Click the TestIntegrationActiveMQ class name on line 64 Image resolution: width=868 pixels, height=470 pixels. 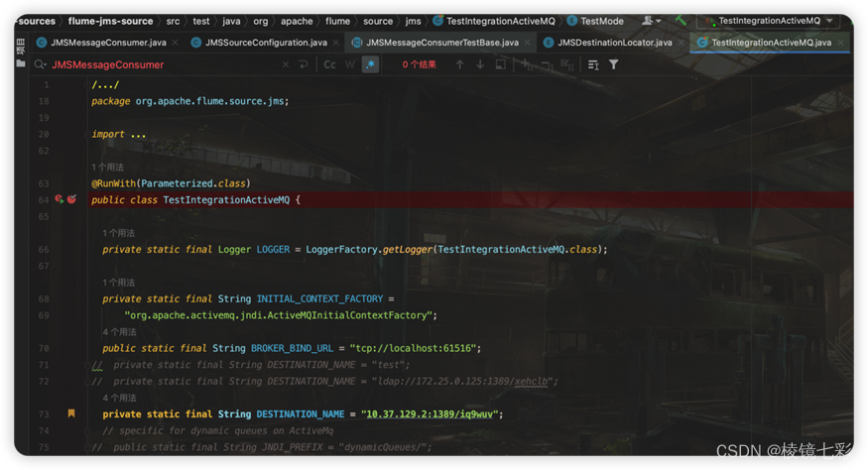pyautogui.click(x=226, y=200)
